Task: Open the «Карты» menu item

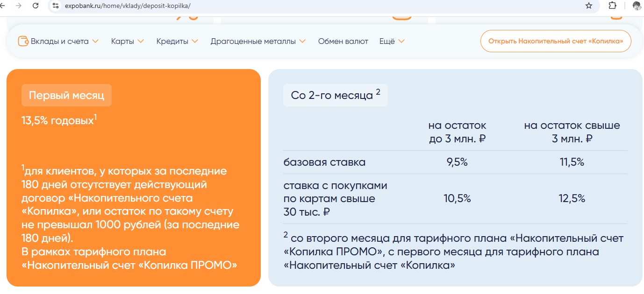Action: tap(122, 41)
